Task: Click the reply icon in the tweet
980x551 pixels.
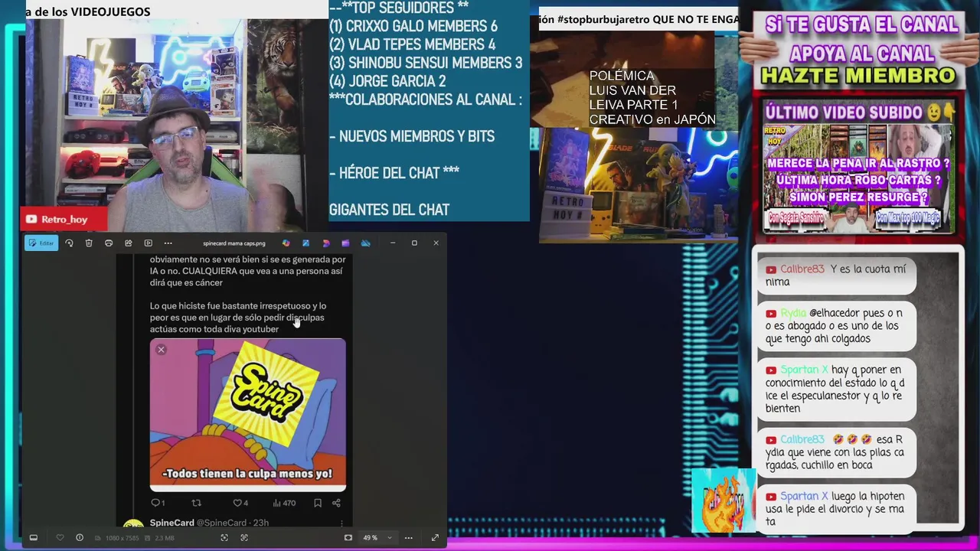Action: click(x=156, y=503)
